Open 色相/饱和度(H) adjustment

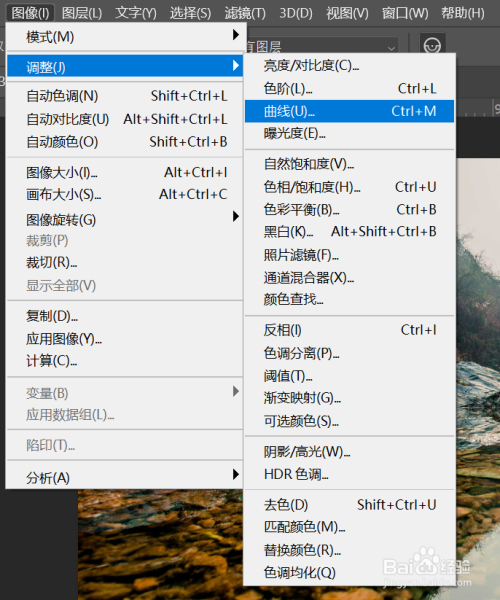(x=349, y=187)
